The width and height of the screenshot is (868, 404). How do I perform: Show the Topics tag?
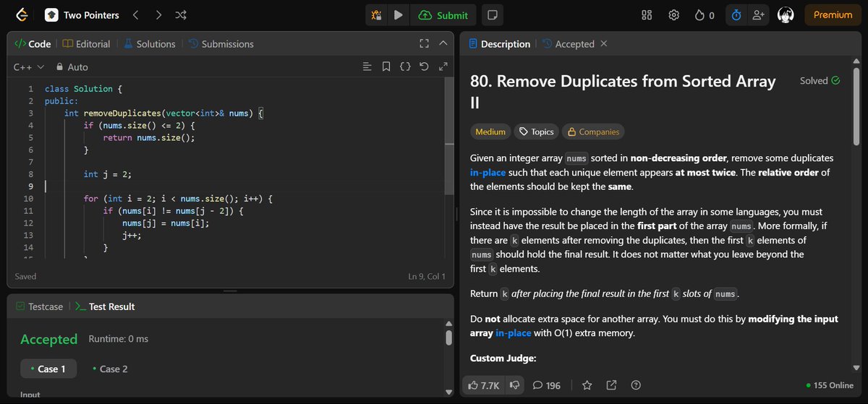[537, 132]
